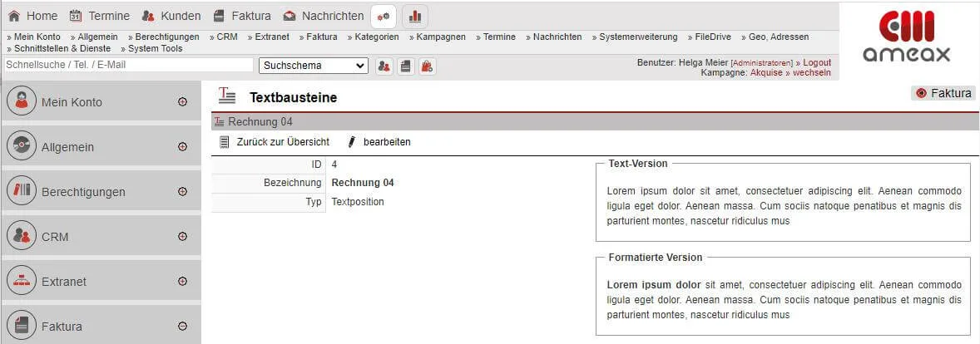Click the pencil icon next to bearbeiten
Screen dimensions: 980x344
(x=352, y=142)
